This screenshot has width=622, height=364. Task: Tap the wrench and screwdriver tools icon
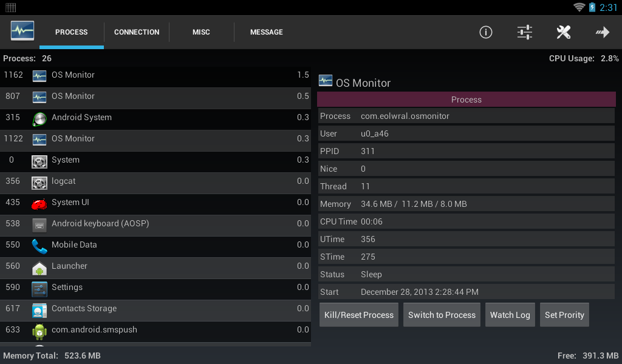(x=563, y=32)
